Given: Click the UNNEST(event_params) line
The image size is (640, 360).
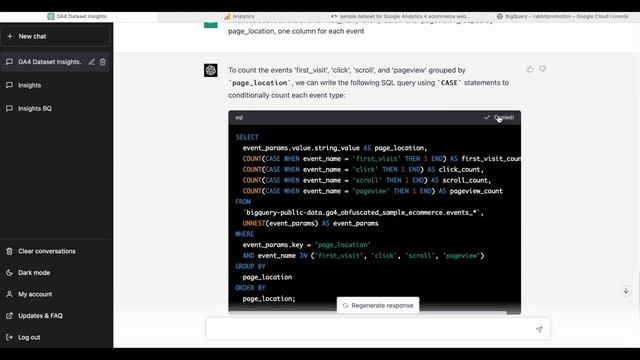Looking at the screenshot, I should point(310,223).
